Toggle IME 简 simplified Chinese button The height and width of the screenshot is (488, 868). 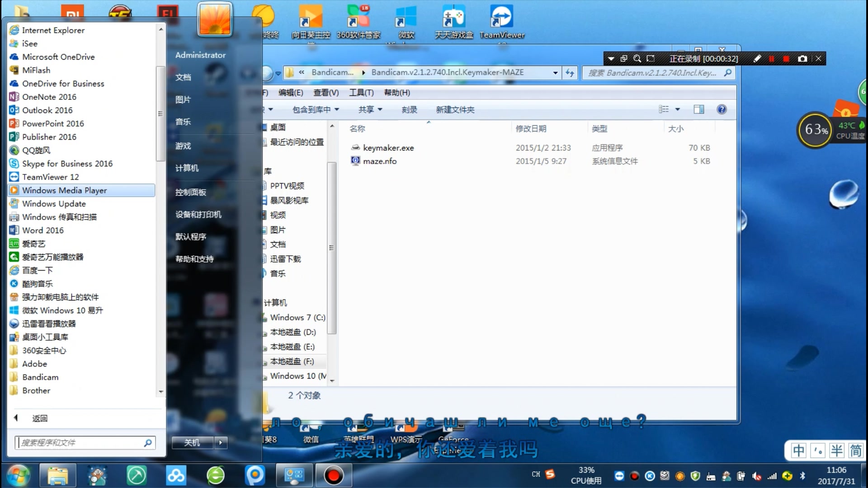856,450
